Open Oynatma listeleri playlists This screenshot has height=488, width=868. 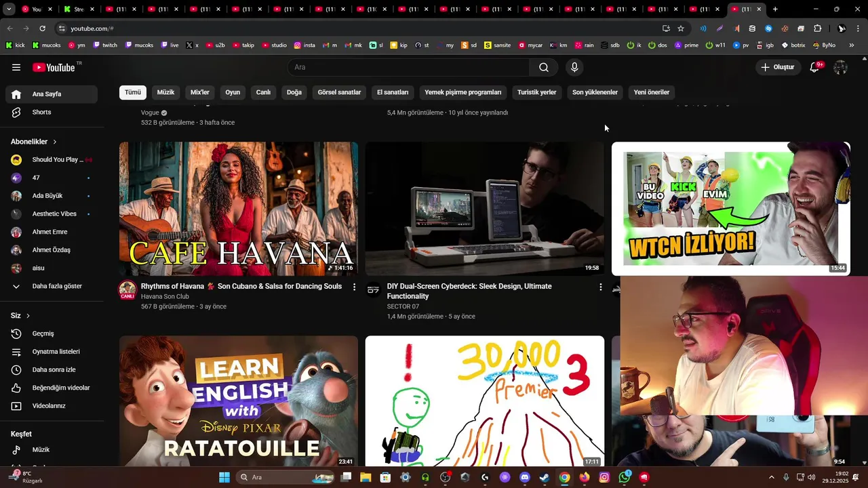[x=52, y=352]
